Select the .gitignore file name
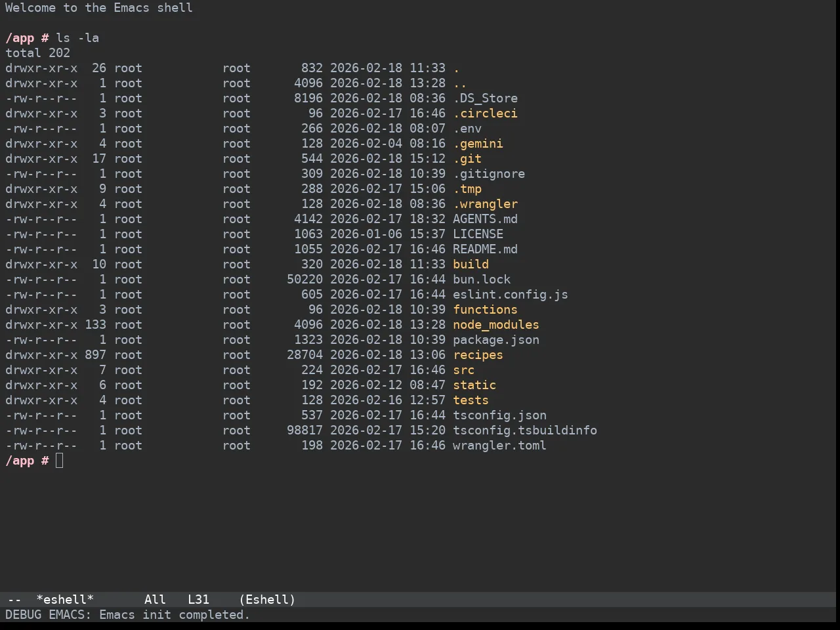The width and height of the screenshot is (840, 630). click(x=489, y=174)
